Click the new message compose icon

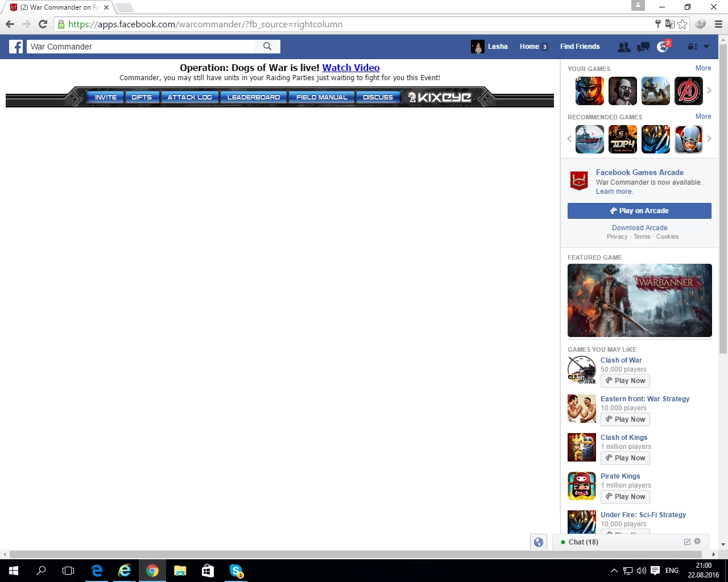pos(687,542)
